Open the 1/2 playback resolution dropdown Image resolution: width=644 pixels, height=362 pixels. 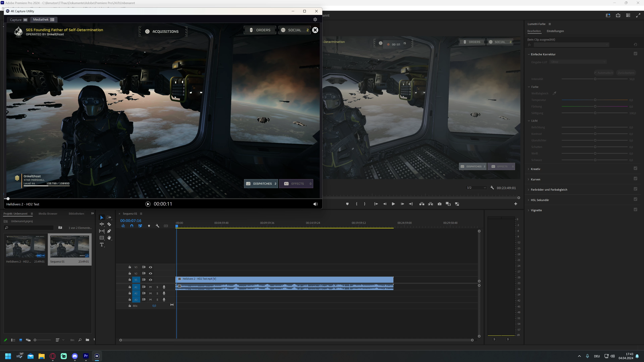coord(476,188)
